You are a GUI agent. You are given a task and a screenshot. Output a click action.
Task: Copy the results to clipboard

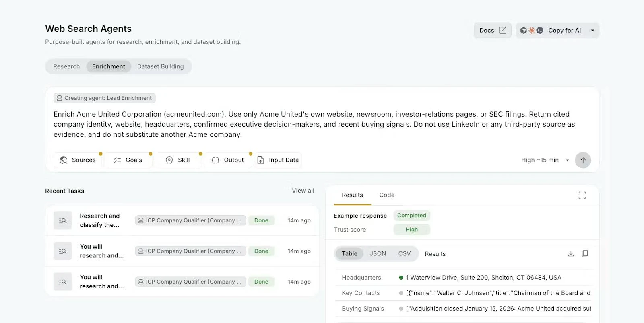click(x=585, y=254)
